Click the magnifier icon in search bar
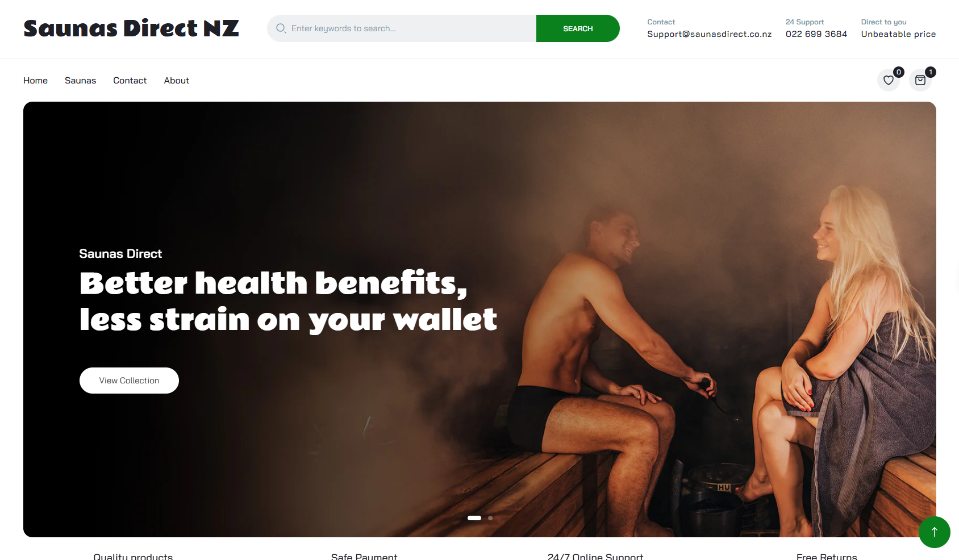959x560 pixels. (x=281, y=28)
